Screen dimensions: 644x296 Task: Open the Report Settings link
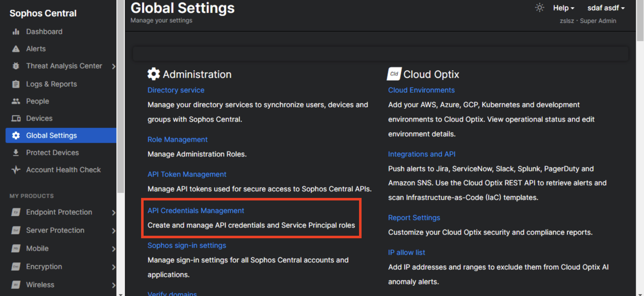pos(414,218)
